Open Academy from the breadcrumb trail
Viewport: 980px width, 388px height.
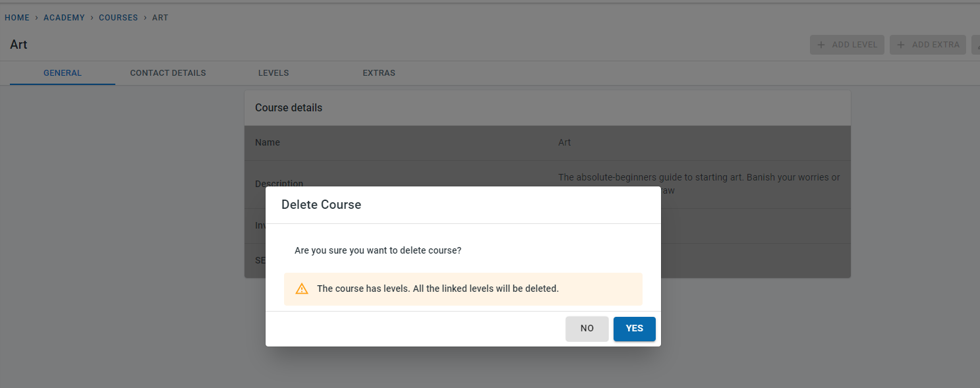click(x=64, y=18)
